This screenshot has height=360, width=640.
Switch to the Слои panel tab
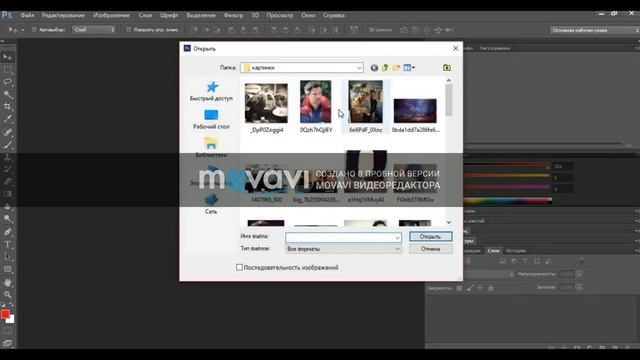pos(493,251)
